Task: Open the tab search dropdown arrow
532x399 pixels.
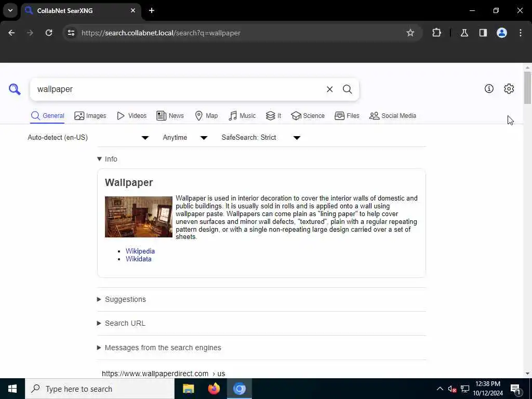Action: tap(10, 10)
